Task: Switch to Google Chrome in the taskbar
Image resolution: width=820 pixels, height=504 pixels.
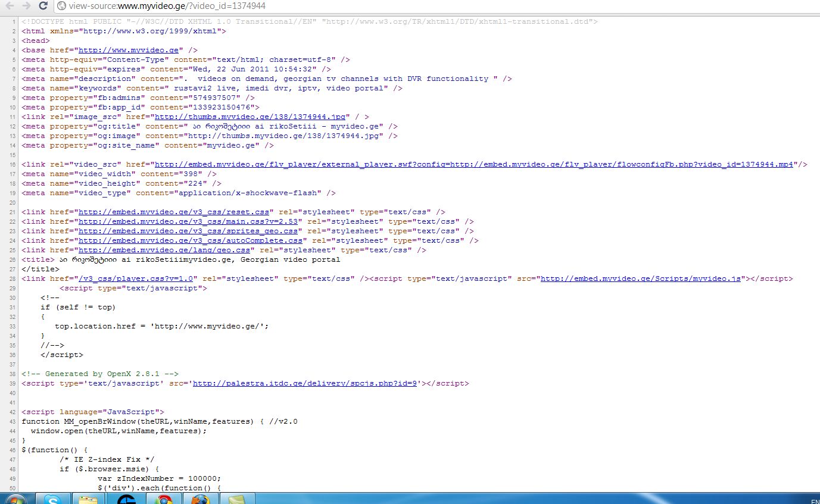Action: click(164, 499)
